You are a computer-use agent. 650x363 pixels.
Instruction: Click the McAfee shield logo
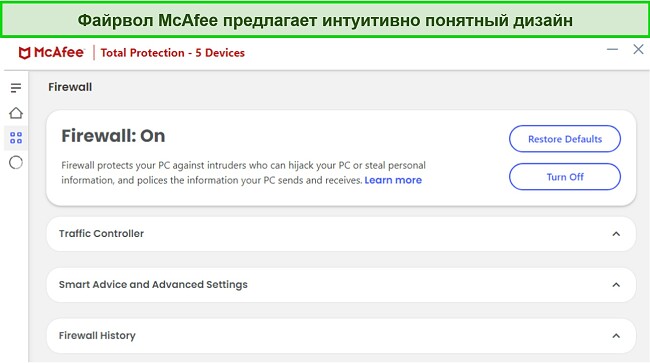point(24,53)
